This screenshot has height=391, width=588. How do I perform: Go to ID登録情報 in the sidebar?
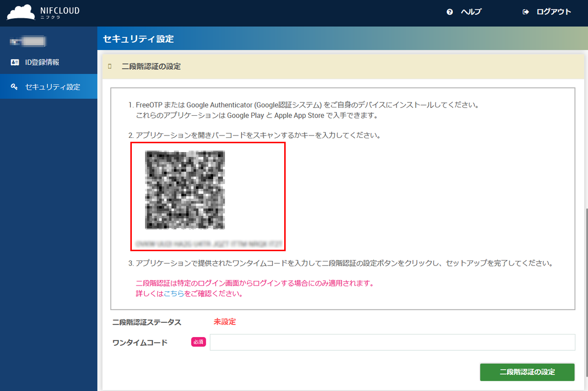[x=42, y=62]
